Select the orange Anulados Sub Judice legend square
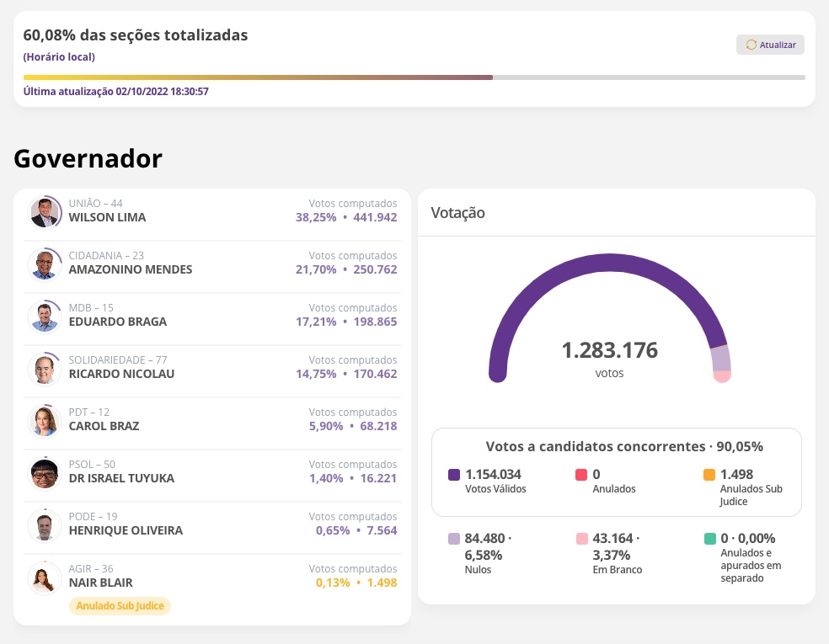The height and width of the screenshot is (644, 829). [x=709, y=474]
